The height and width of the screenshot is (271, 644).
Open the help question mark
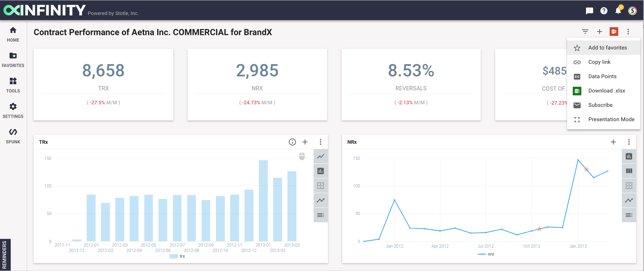pyautogui.click(x=604, y=11)
